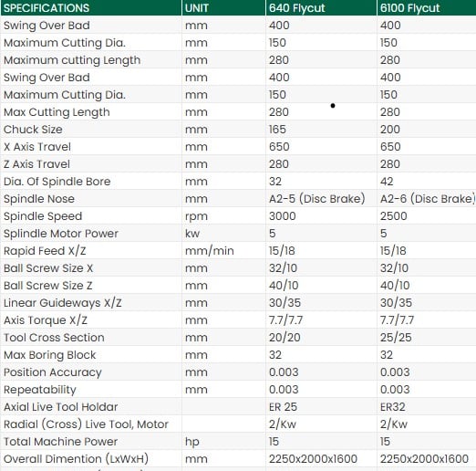Click the 'ER32' tool holder cell
Viewport: 476px width, 471px height.
(392, 407)
